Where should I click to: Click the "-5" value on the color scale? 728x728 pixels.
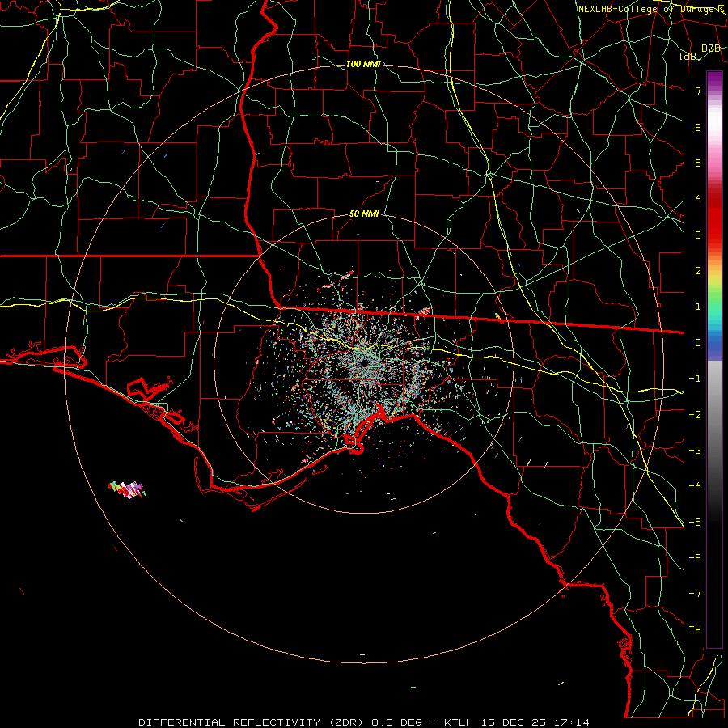(695, 522)
